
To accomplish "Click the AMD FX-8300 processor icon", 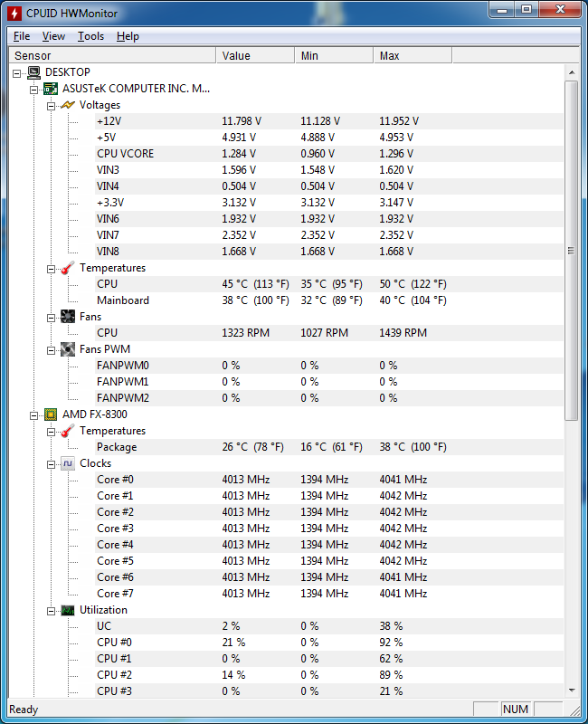I will coord(52,414).
